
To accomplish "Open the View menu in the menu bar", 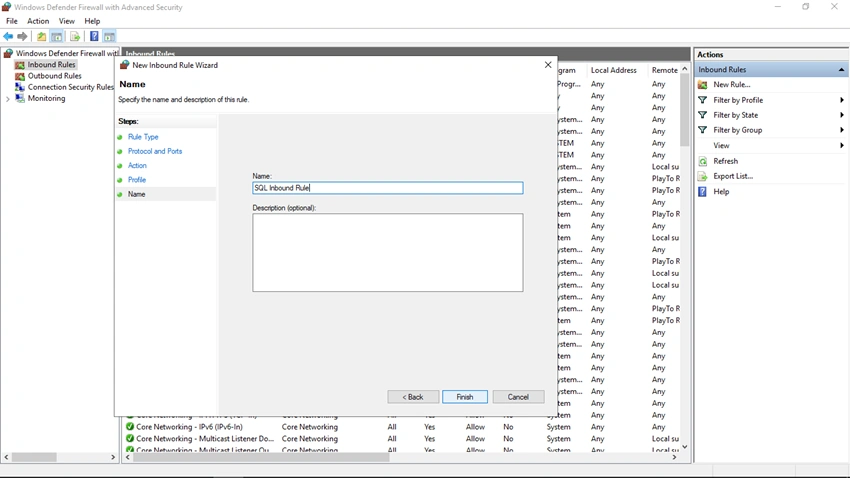I will [x=67, y=21].
